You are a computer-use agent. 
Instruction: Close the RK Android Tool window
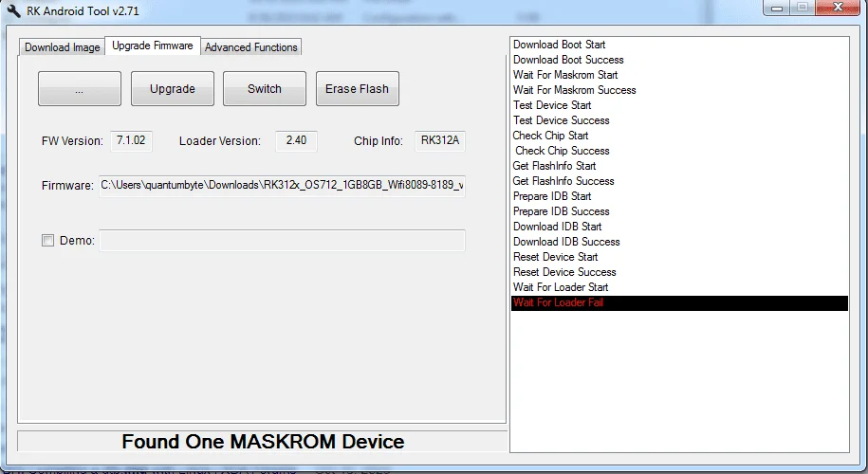click(x=838, y=8)
